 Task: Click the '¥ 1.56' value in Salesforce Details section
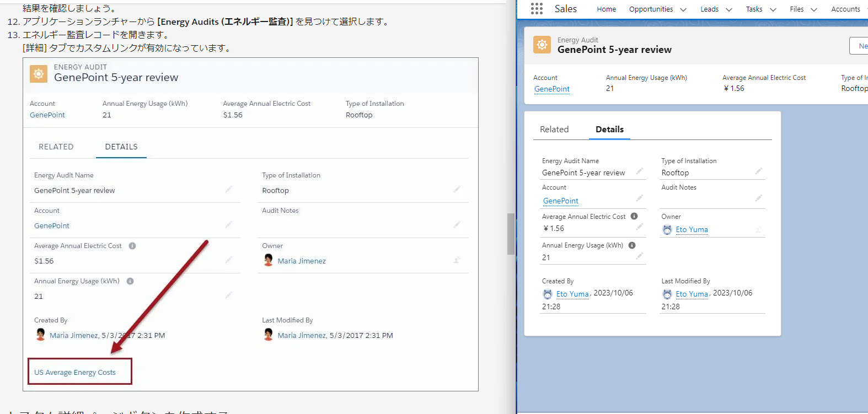tap(554, 228)
